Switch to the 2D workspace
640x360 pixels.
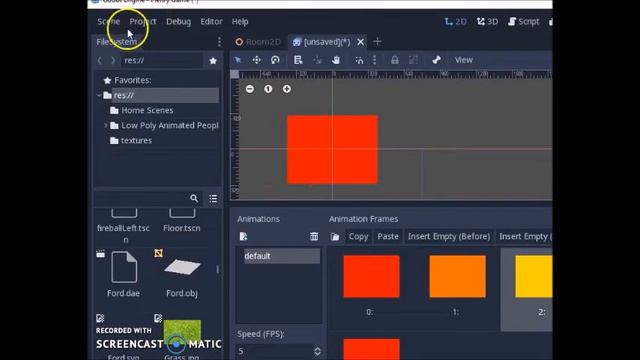click(x=456, y=21)
